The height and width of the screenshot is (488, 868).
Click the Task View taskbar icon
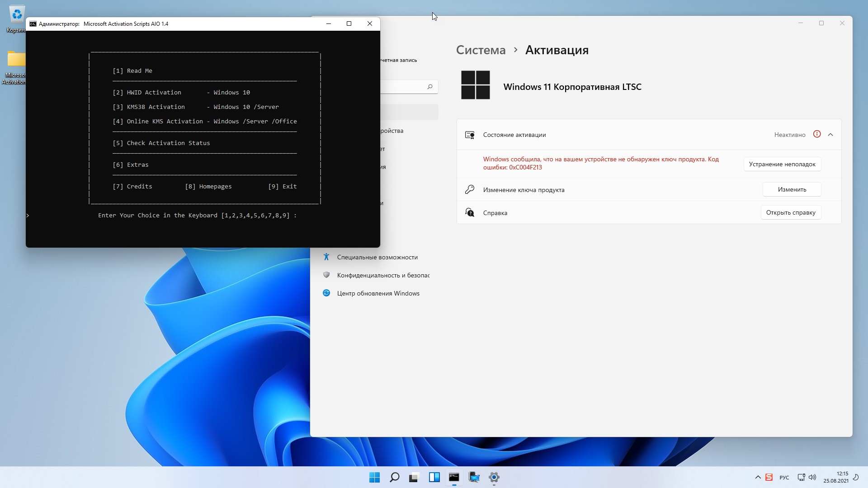pos(414,477)
